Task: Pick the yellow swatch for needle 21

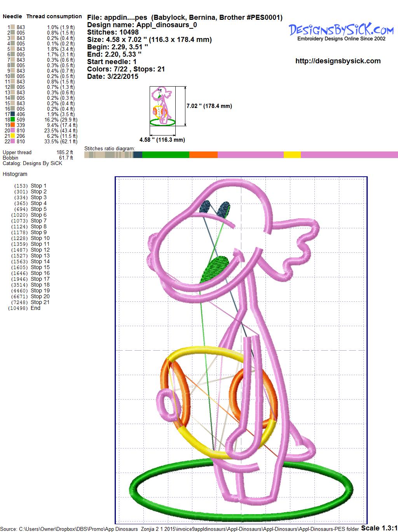Action: [12, 136]
